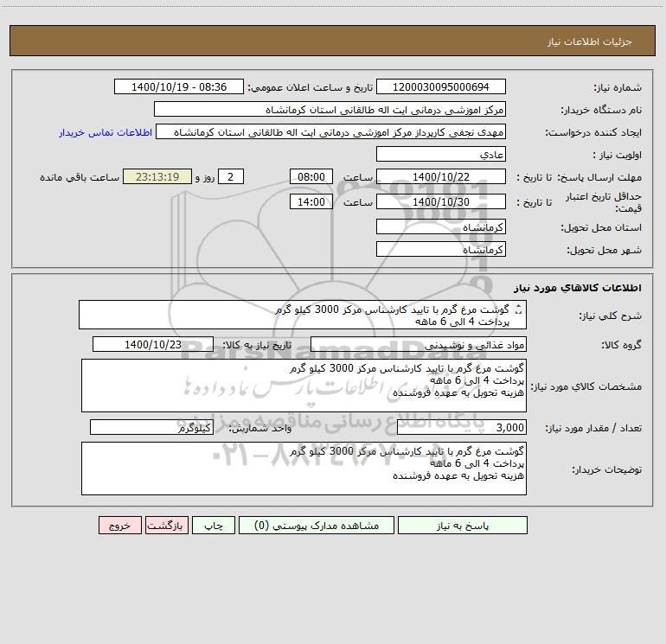Click the label 'گروه کالا:'

(621, 345)
